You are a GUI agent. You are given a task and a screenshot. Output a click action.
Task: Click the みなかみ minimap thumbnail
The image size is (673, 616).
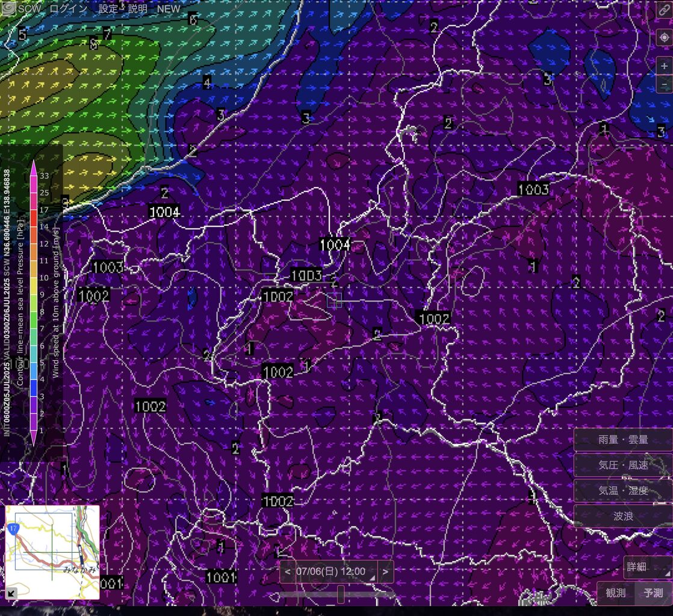52,552
